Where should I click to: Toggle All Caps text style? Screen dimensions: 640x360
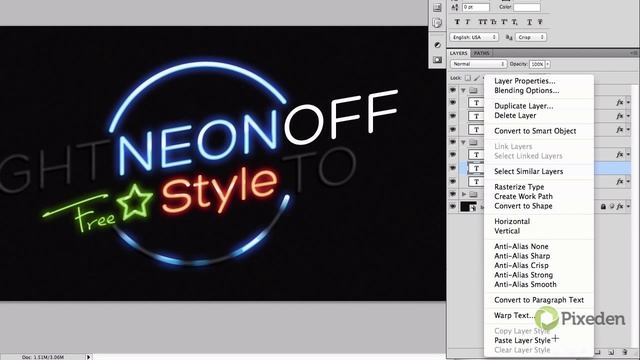tap(483, 22)
